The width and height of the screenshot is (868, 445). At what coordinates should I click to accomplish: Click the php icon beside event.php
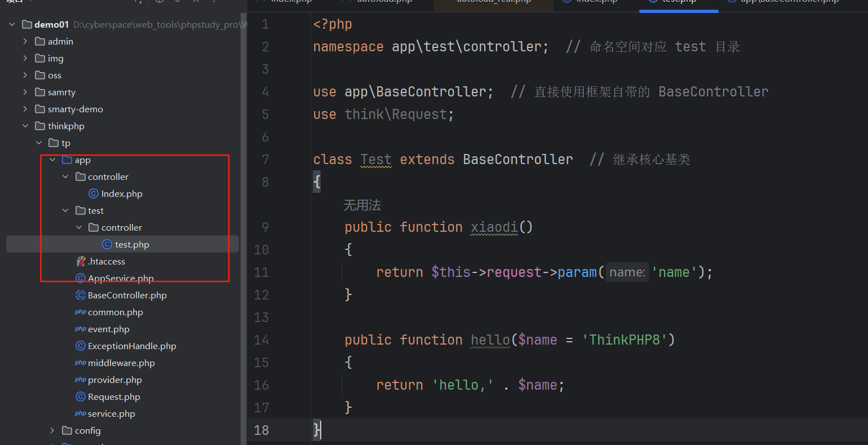point(81,329)
